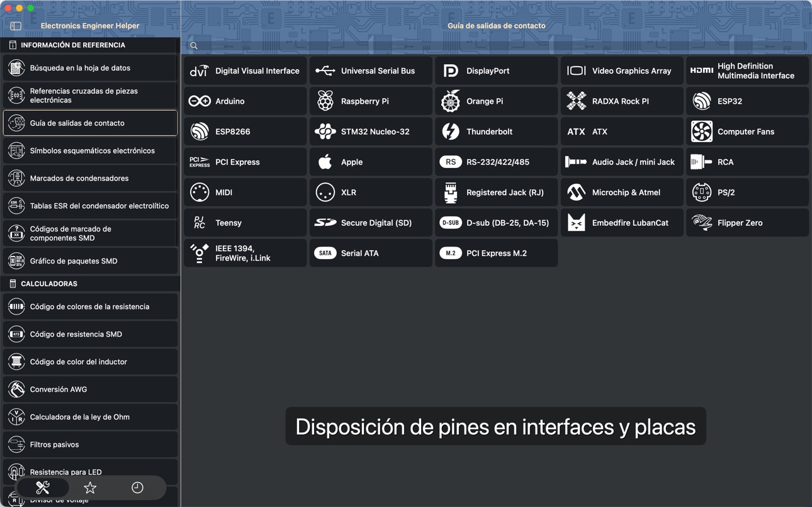812x507 pixels.
Task: Click the DVI icon for Digital Visual Interface
Action: click(x=200, y=71)
